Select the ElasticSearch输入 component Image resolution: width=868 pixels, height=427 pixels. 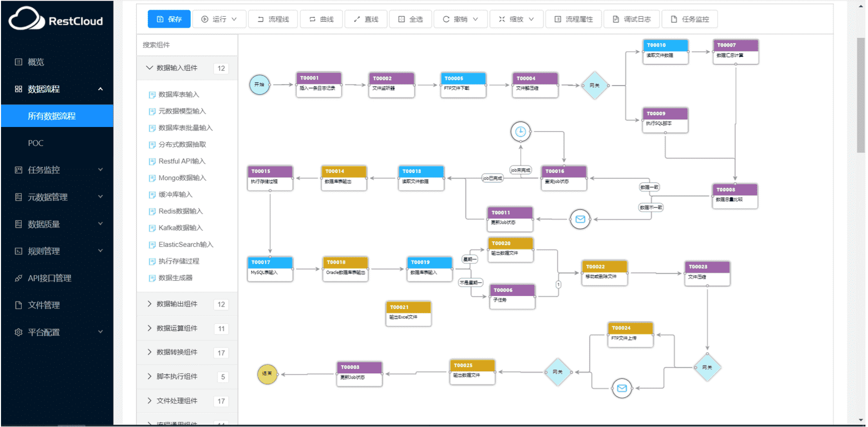[x=181, y=245]
